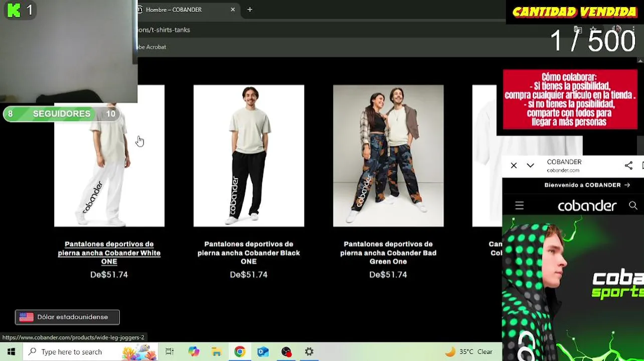Click the black joggers product image
The width and height of the screenshot is (644, 361).
[249, 155]
